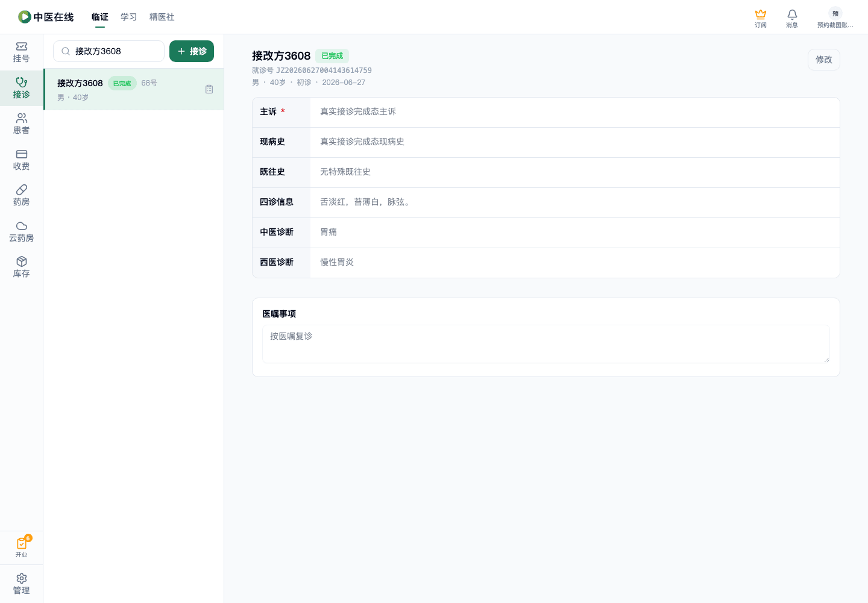Click the green 接诊 add button

[x=192, y=51]
